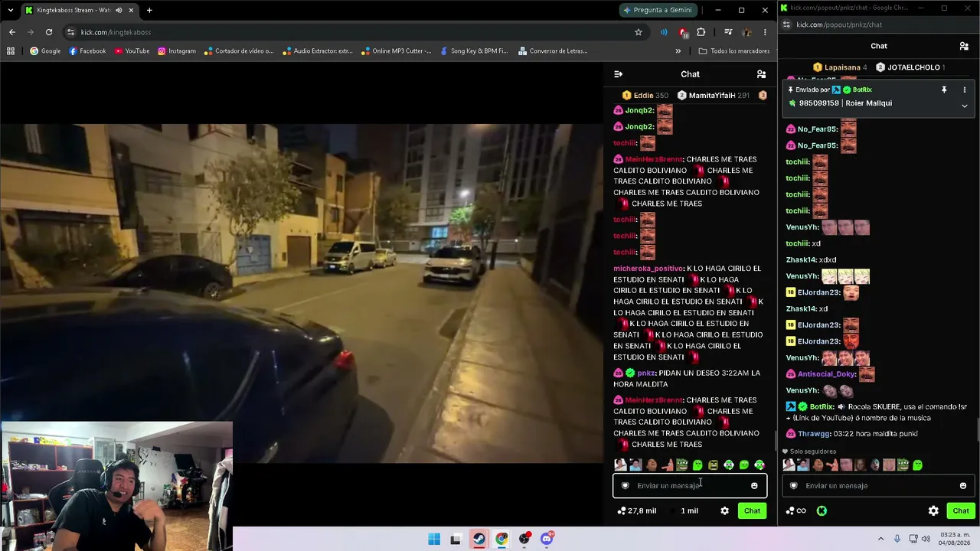Open the Chrome profile avatar
This screenshot has width=980, height=551.
pyautogui.click(x=746, y=32)
